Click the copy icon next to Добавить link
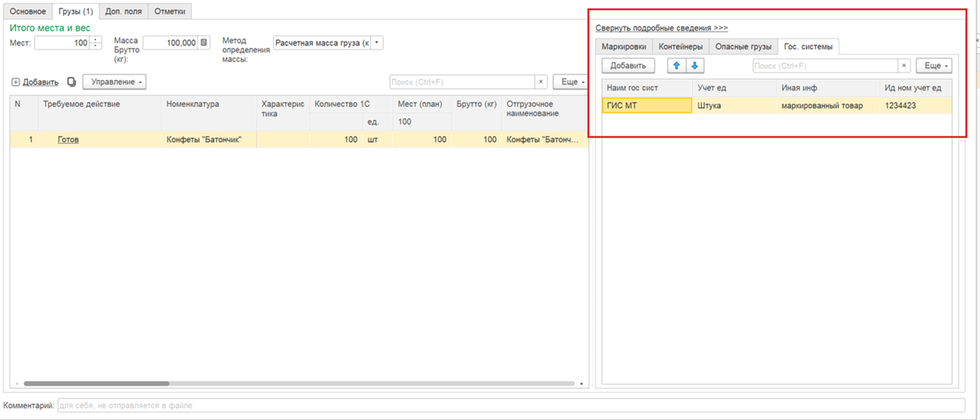 pos(71,82)
